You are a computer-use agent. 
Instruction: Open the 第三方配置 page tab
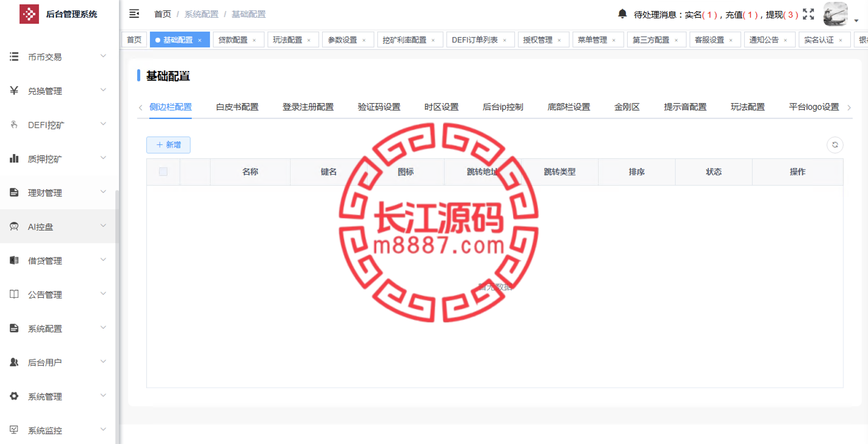(656, 40)
